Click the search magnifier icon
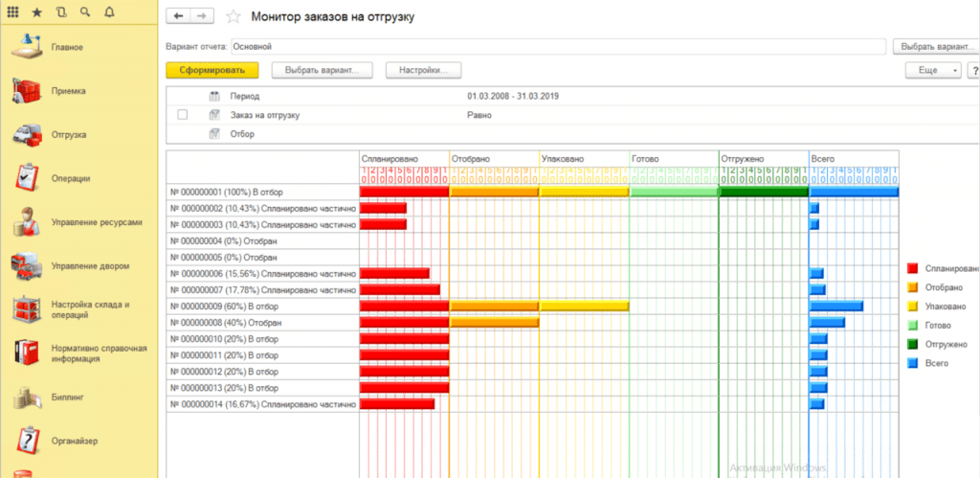980x478 pixels. [x=85, y=12]
